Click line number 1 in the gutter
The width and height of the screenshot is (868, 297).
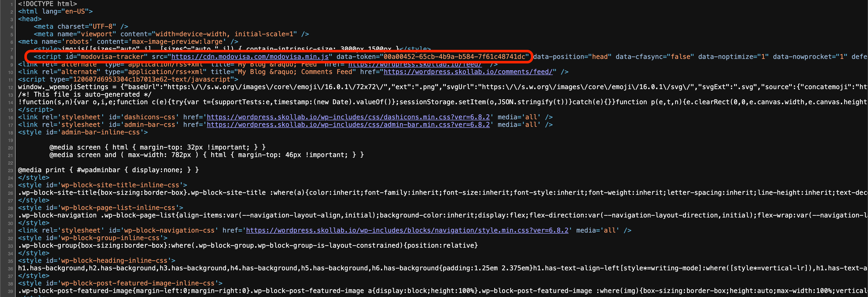(12, 4)
